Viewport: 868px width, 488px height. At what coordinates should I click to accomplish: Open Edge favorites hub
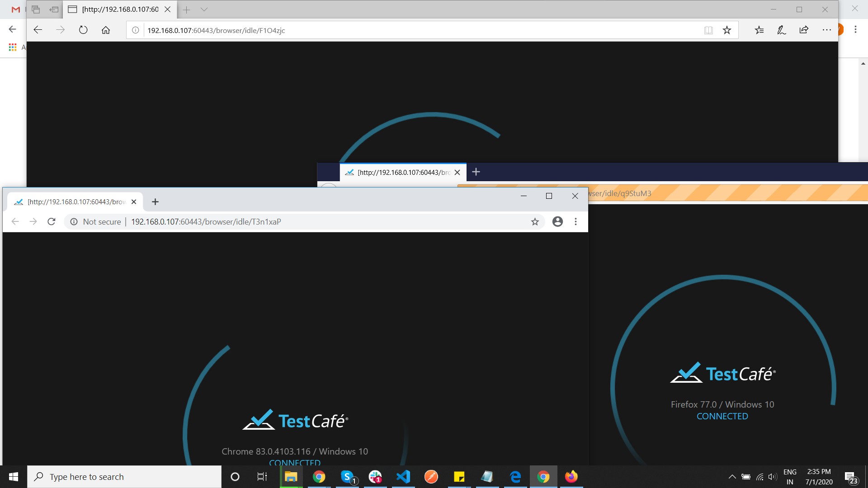759,30
